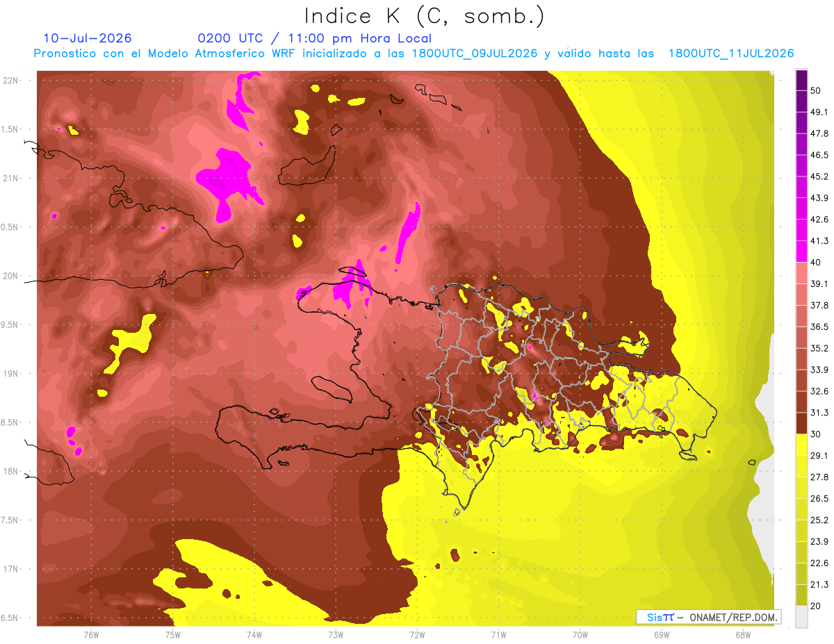Click the colorbar value "32.6"
The width and height of the screenshot is (834, 644).
(819, 391)
